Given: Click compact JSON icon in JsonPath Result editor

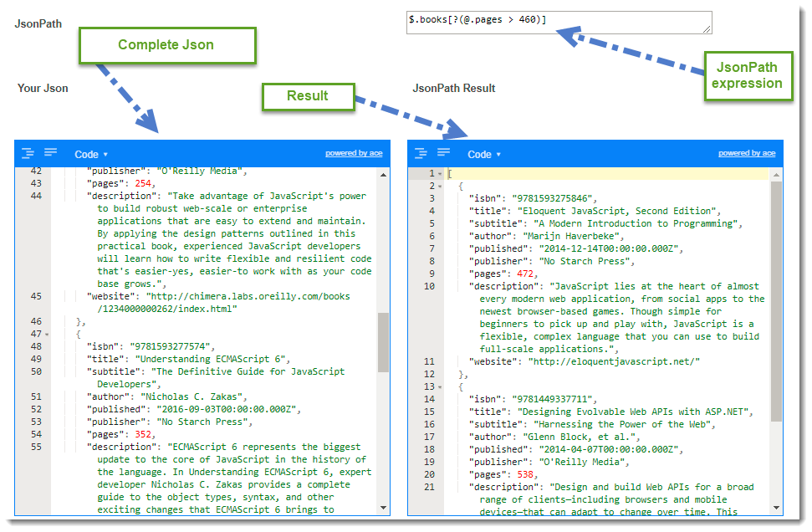Looking at the screenshot, I should tap(444, 152).
